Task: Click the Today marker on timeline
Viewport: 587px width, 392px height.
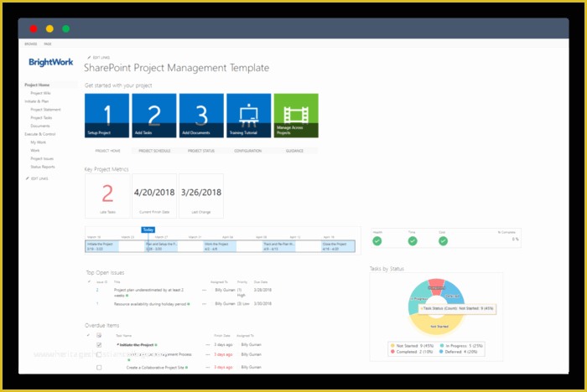Action: click(148, 230)
